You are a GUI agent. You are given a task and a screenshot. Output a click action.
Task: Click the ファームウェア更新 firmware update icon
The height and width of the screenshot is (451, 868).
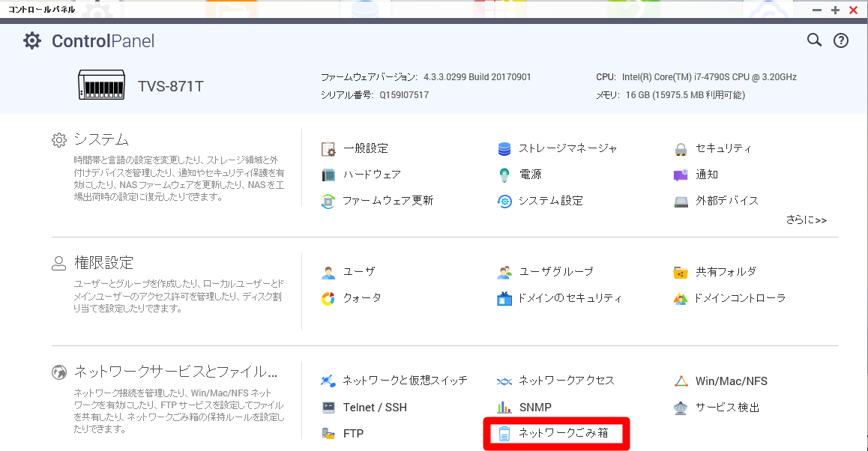[x=328, y=201]
